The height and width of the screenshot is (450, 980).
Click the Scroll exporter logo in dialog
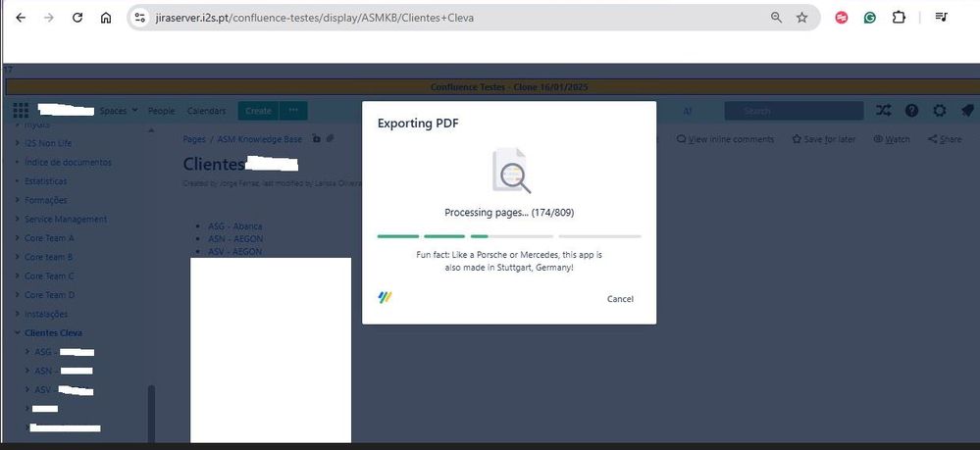(385, 297)
